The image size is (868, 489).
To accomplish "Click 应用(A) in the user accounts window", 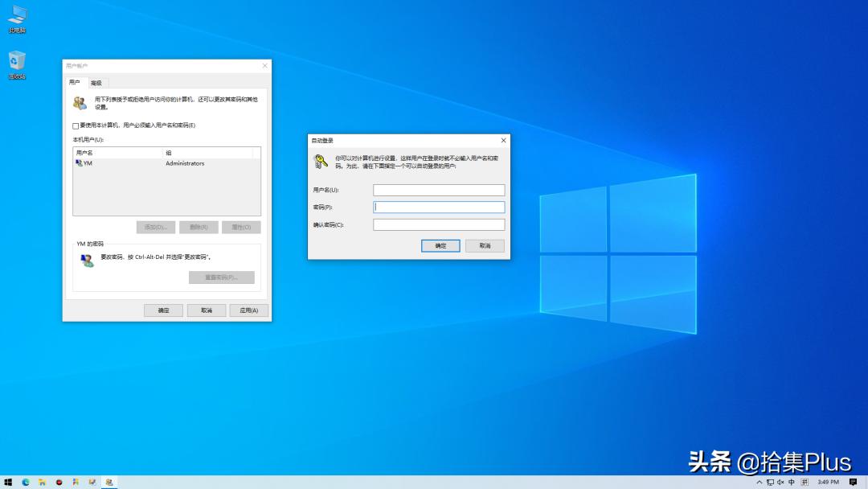I will (x=248, y=310).
